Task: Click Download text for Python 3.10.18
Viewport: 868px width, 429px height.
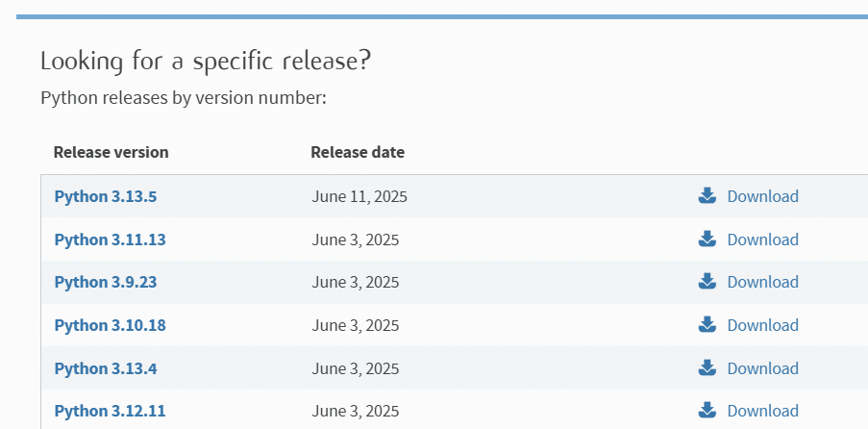Action: pos(762,325)
